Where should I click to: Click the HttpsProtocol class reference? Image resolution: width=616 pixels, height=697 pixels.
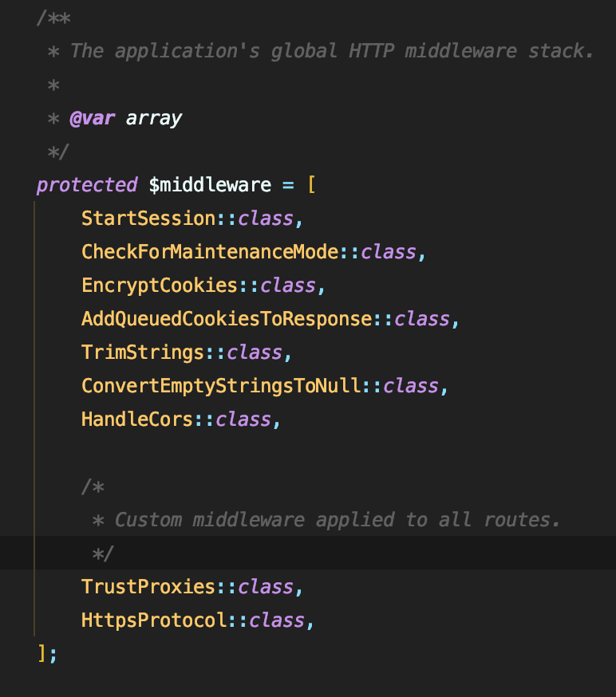coord(154,620)
